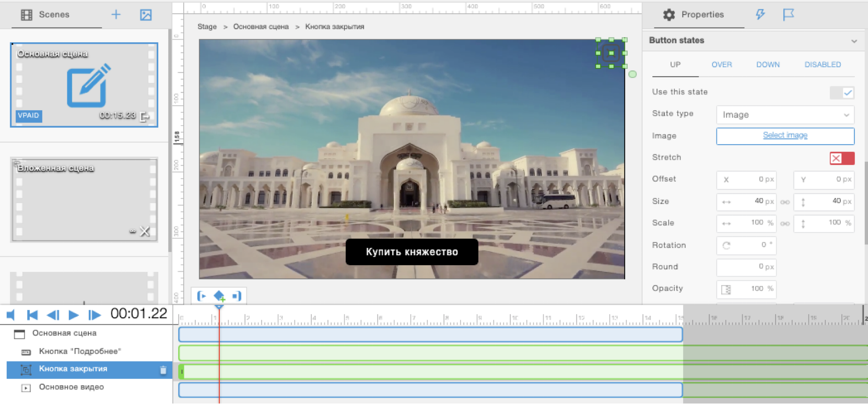868x404 pixels.
Task: Click the Size width input field
Action: tap(746, 201)
